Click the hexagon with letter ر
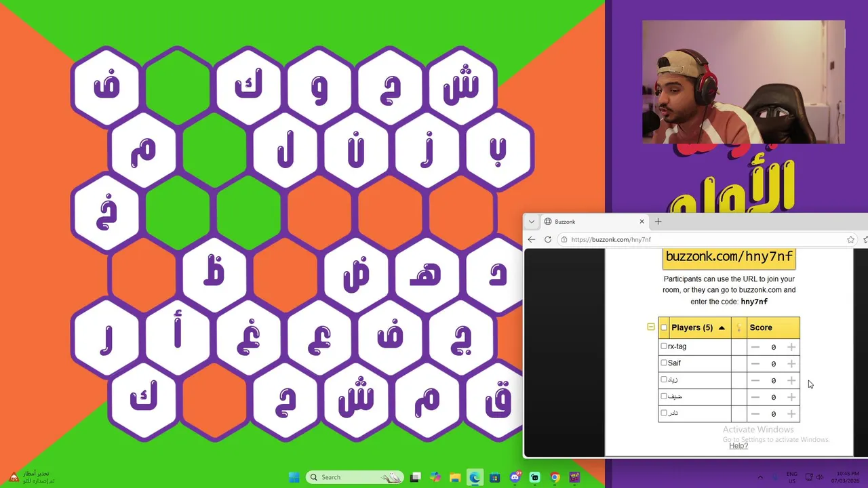Viewport: 868px width, 488px height. coord(106,339)
